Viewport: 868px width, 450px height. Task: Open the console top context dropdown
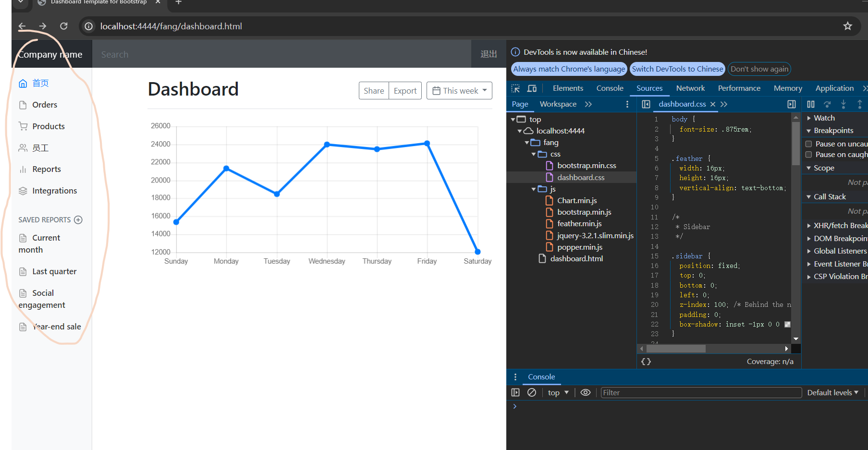click(558, 392)
